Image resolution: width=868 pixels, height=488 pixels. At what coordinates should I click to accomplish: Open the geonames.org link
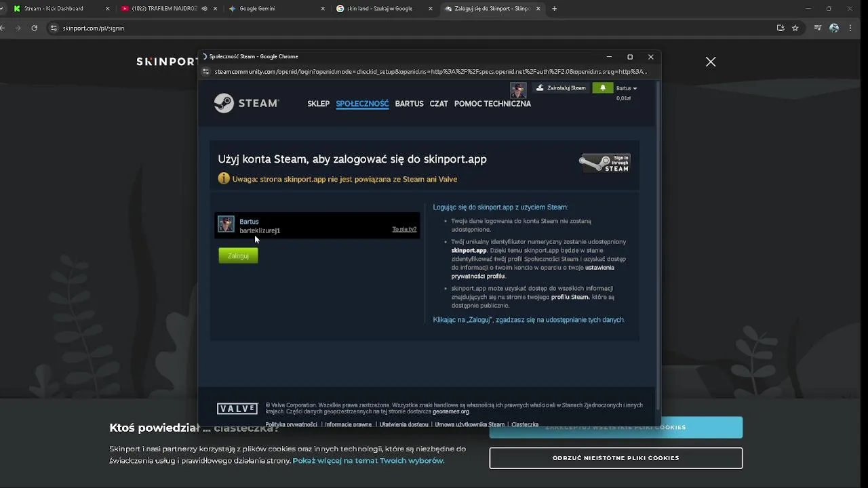[451, 411]
